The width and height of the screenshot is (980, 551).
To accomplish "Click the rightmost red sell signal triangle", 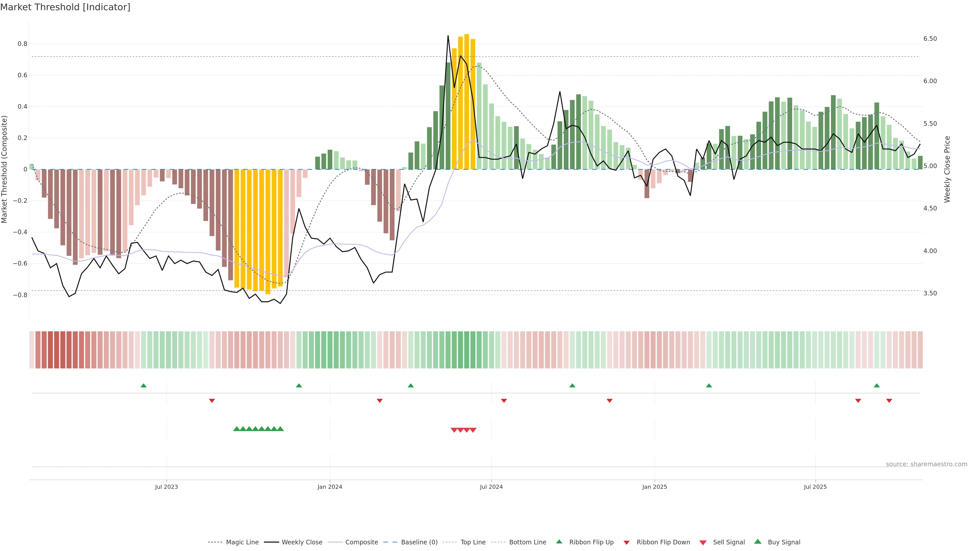I will tap(473, 430).
